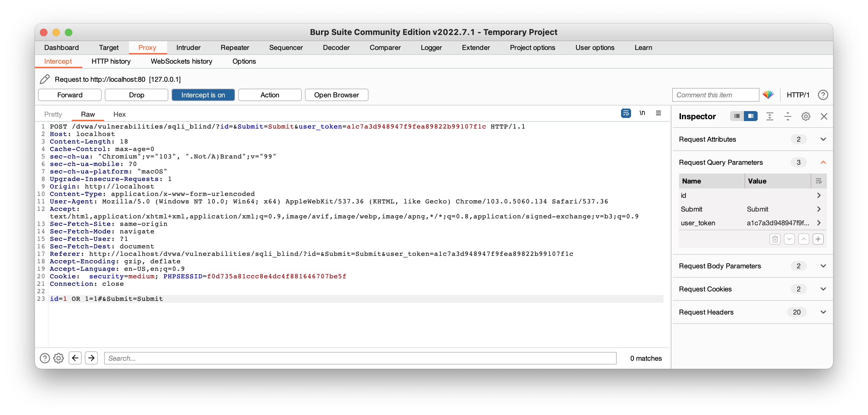Close the Inspector panel
This screenshot has width=868, height=415.
[x=824, y=116]
